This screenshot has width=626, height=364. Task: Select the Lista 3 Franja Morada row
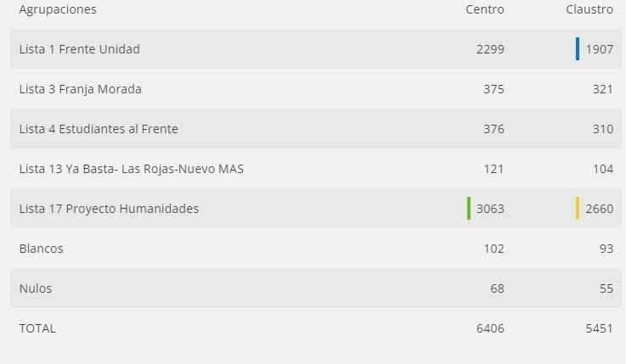point(80,89)
